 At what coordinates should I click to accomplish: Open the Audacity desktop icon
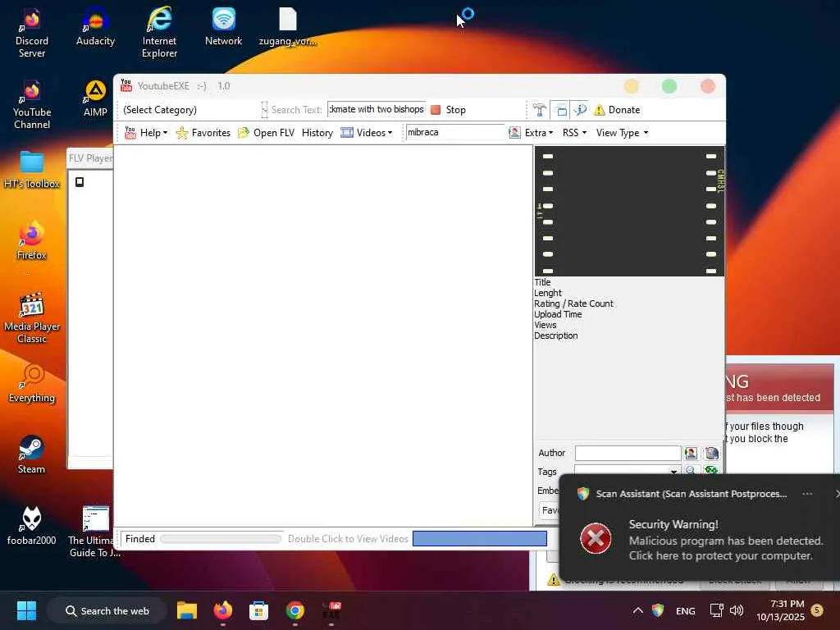tap(95, 27)
